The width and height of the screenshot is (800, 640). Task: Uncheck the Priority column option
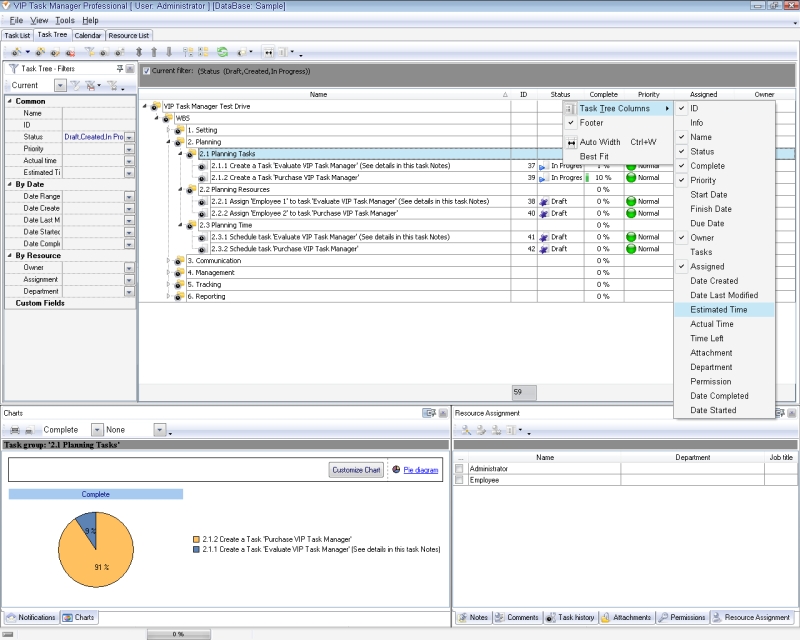(x=724, y=180)
